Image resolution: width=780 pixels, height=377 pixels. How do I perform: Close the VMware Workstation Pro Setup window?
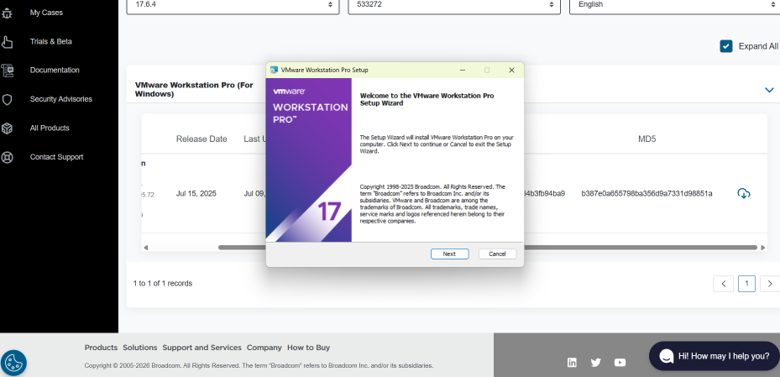click(x=511, y=70)
